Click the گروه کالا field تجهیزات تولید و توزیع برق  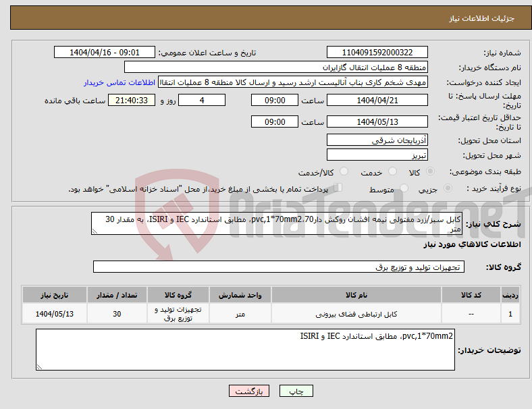pyautogui.click(x=279, y=267)
